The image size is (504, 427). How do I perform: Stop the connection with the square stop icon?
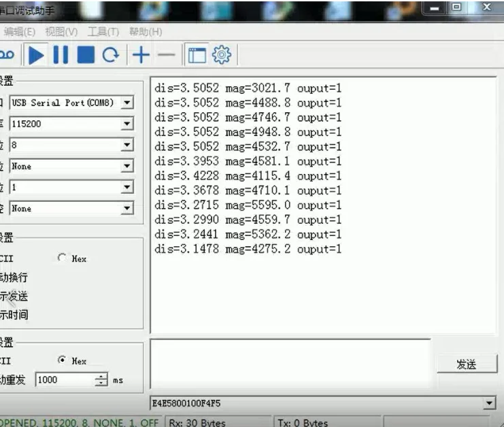[86, 55]
